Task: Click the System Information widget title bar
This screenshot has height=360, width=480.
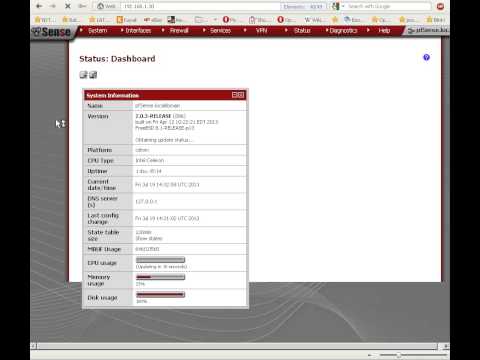Action: [165, 95]
